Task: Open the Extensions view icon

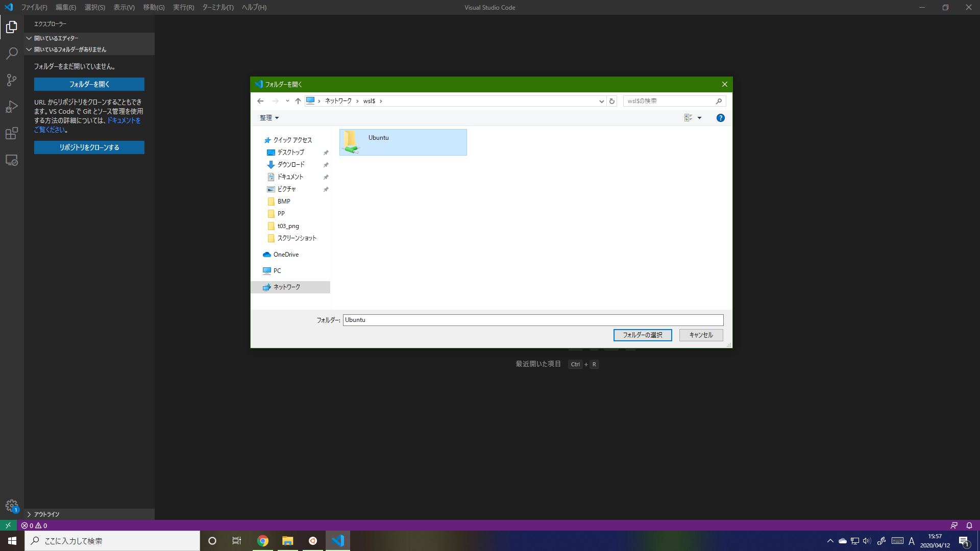Action: click(12, 133)
